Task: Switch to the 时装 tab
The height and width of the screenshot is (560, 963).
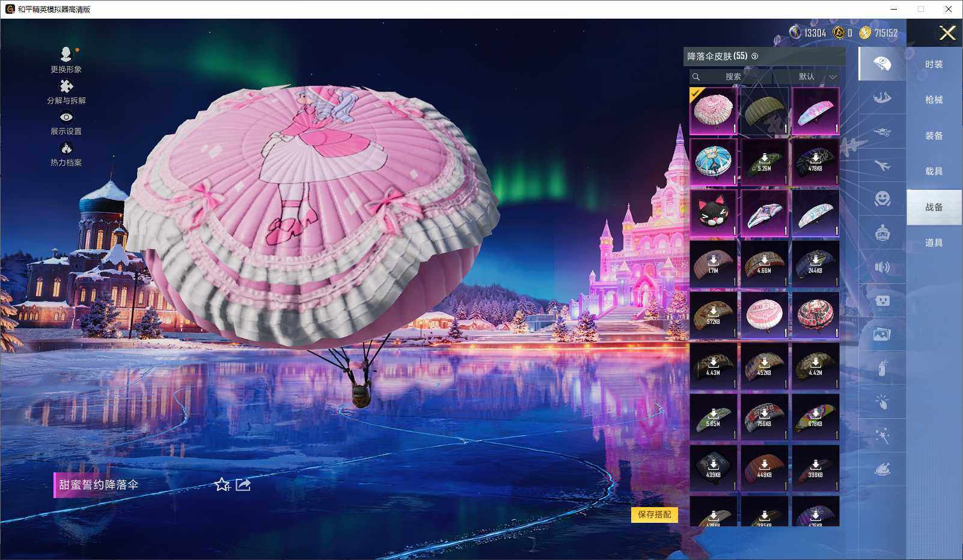Action: pyautogui.click(x=934, y=64)
